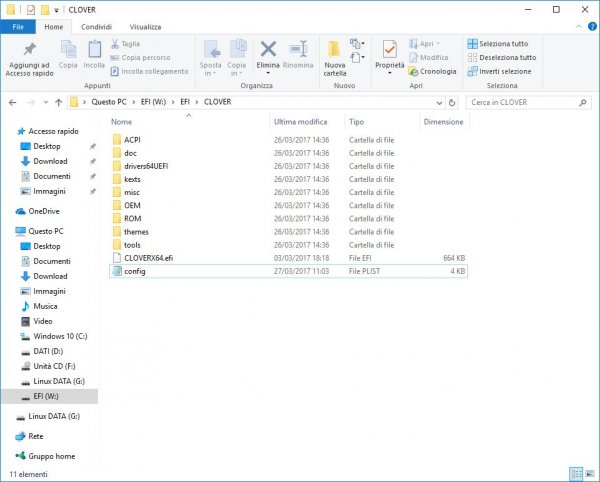The height and width of the screenshot is (482, 600).
Task: Switch to the Visualizza tab
Action: (145, 27)
